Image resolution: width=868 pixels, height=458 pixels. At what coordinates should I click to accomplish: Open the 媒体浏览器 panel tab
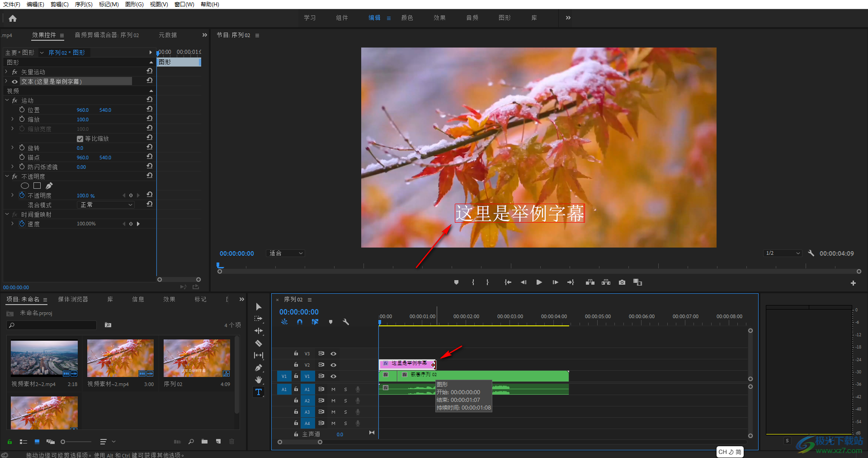click(73, 300)
